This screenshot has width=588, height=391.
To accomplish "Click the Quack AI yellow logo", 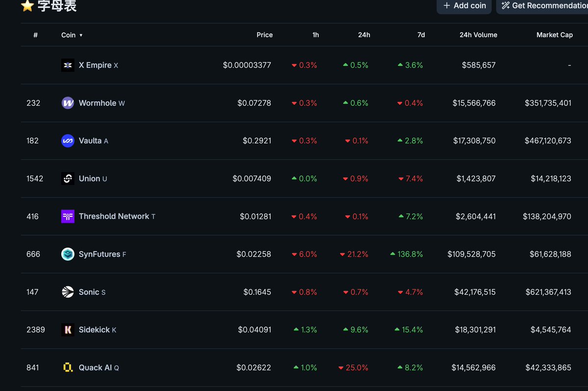I will [68, 367].
